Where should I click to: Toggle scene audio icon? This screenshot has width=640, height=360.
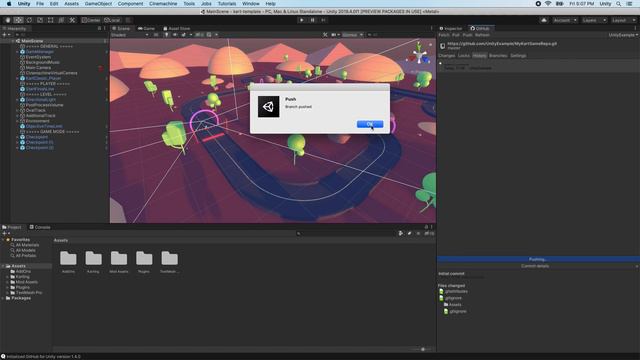click(175, 35)
